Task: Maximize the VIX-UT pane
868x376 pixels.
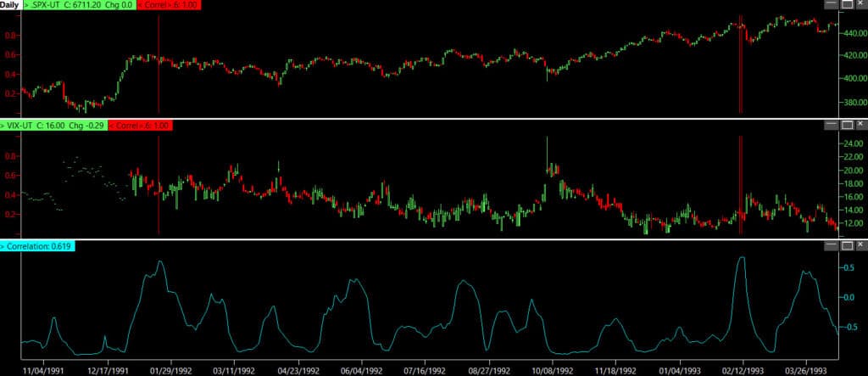Action: click(846, 125)
